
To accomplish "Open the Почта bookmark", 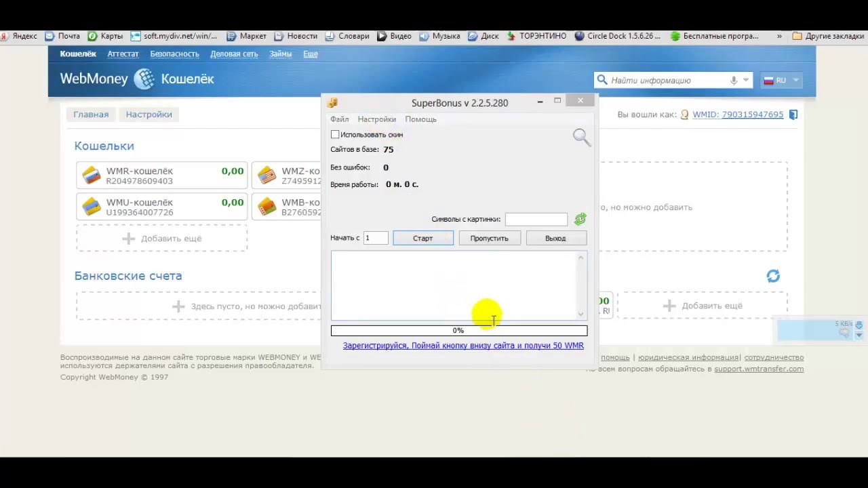I will click(62, 36).
